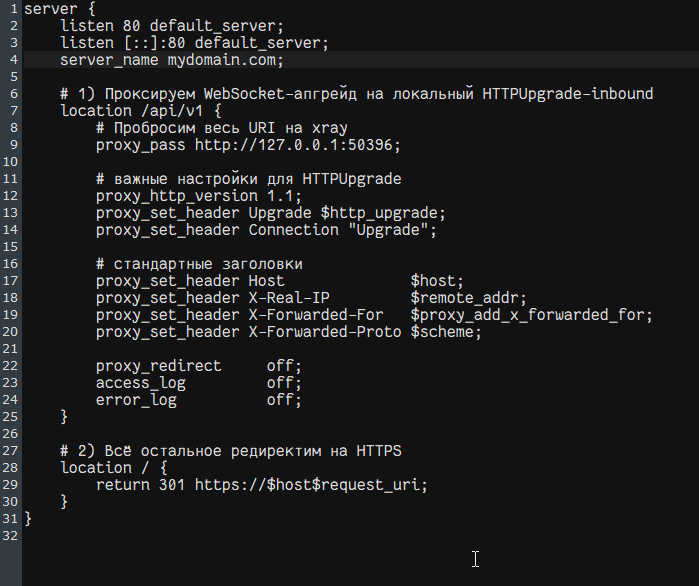The image size is (699, 586).
Task: Click 'listen [::]:80' on line 3
Action: (x=123, y=43)
